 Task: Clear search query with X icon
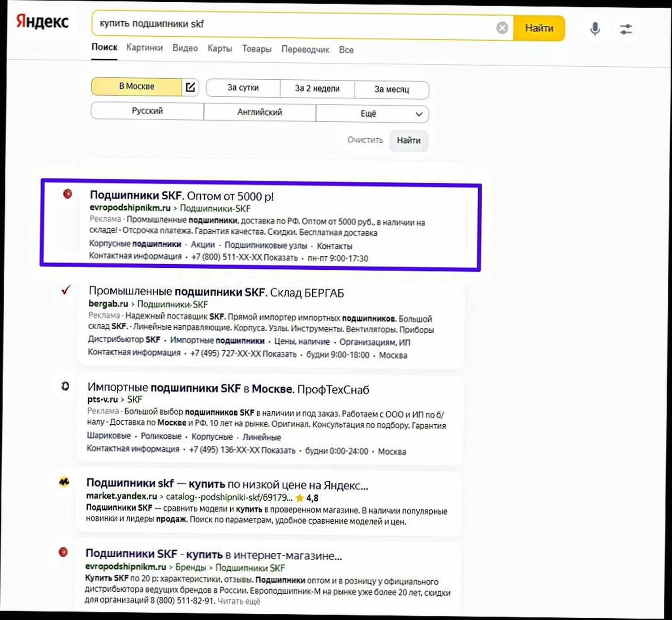click(502, 28)
